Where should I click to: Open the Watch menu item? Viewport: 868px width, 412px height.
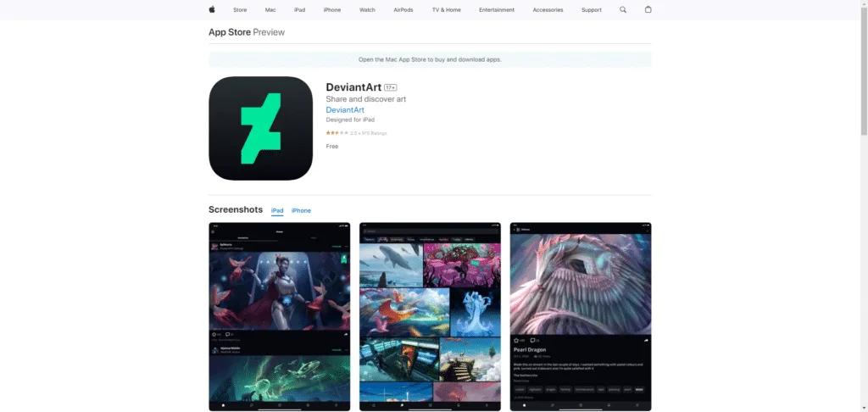tap(367, 10)
